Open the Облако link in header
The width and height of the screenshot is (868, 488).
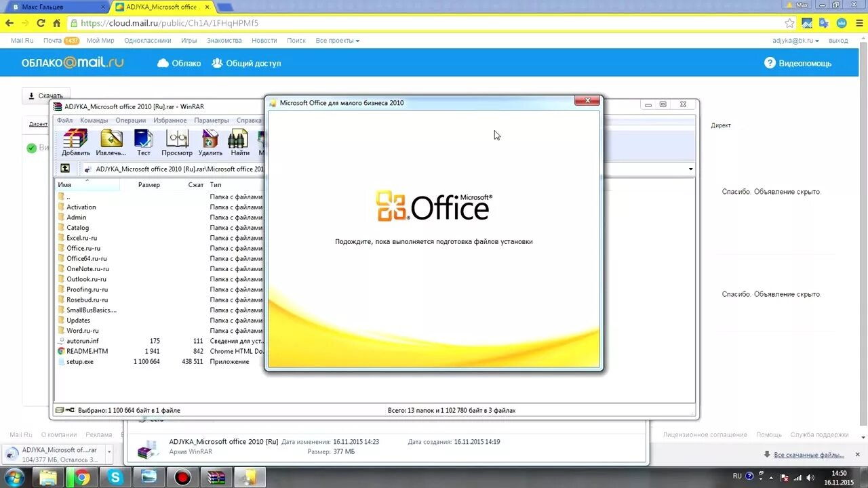point(179,63)
